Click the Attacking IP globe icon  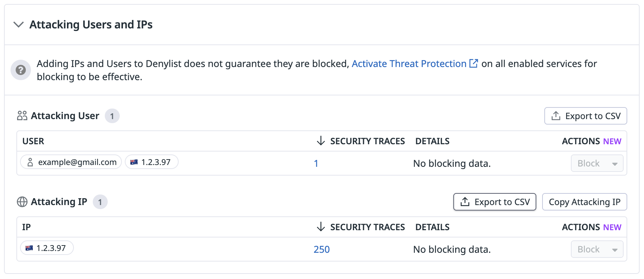22,202
